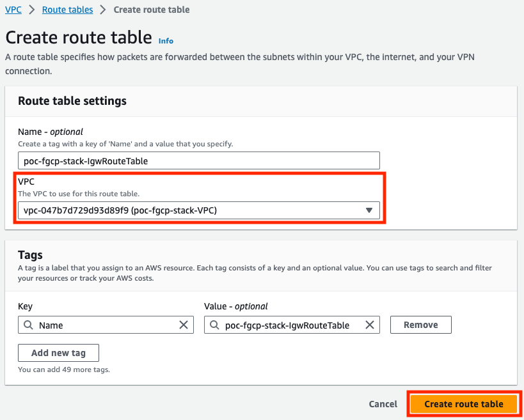Image resolution: width=524 pixels, height=420 pixels.
Task: Click the search icon in Value field
Action: click(x=214, y=325)
